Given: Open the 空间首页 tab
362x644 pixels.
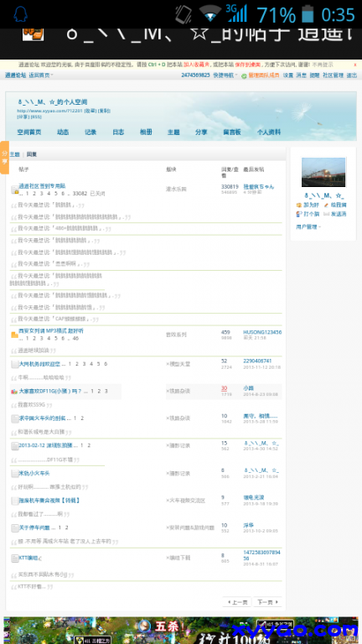Looking at the screenshot, I should click(29, 132).
